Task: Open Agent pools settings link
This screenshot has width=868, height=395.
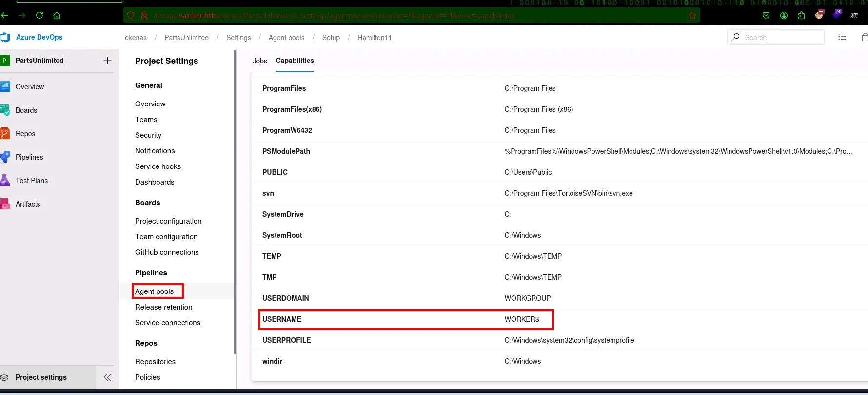Action: coord(155,291)
